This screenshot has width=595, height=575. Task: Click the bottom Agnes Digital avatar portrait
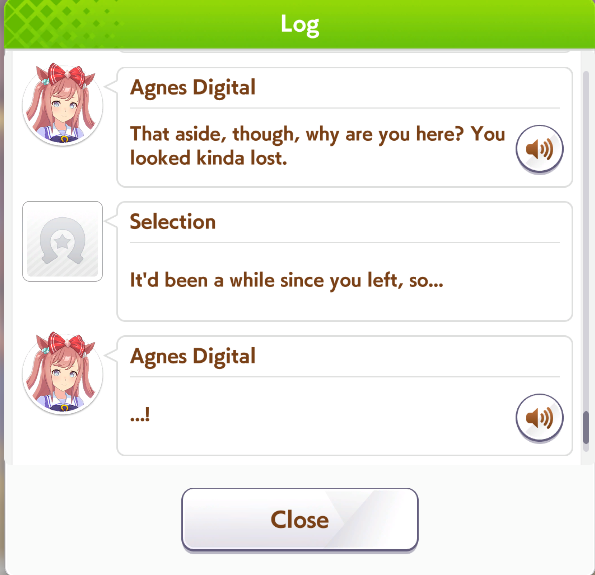pos(63,374)
